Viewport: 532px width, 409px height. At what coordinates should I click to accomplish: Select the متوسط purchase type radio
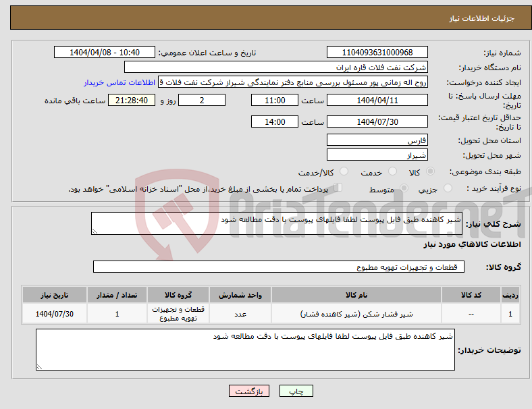(404, 188)
